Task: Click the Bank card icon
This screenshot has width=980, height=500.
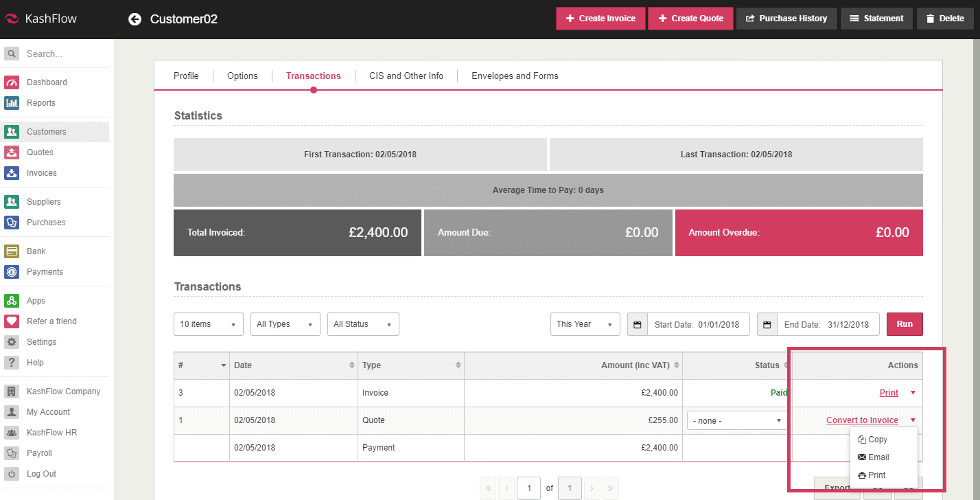Action: (12, 251)
